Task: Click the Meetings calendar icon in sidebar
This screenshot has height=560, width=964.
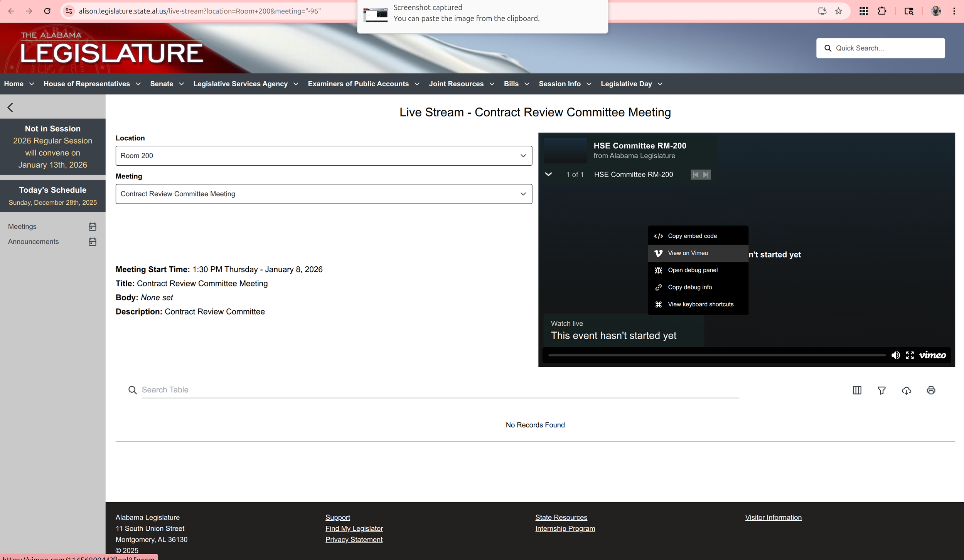Action: pos(92,227)
